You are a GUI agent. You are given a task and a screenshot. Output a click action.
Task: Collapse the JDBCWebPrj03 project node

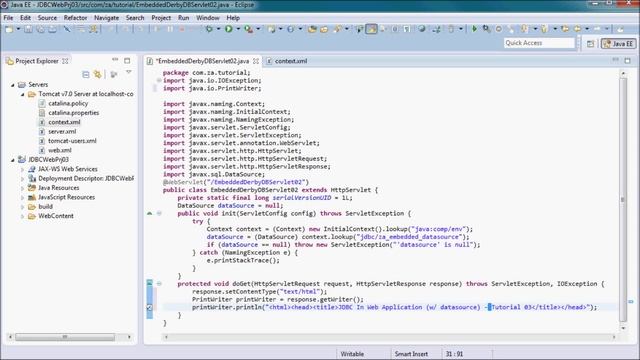[13, 160]
